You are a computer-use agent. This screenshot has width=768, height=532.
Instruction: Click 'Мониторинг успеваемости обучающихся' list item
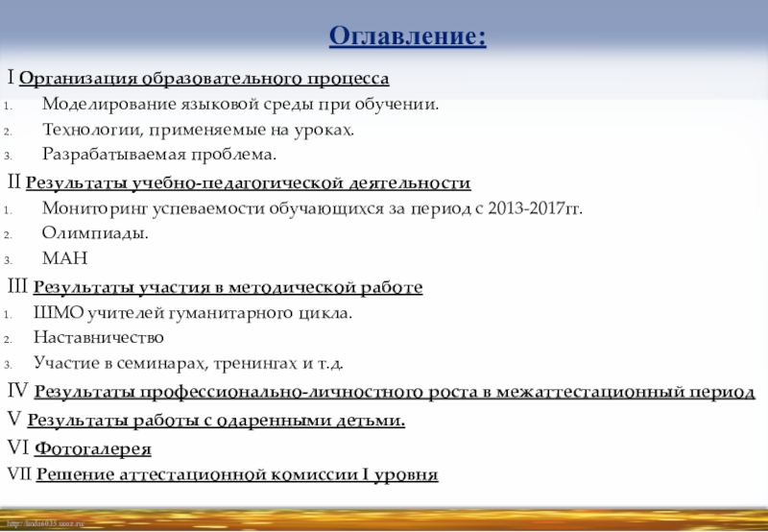pyautogui.click(x=312, y=207)
